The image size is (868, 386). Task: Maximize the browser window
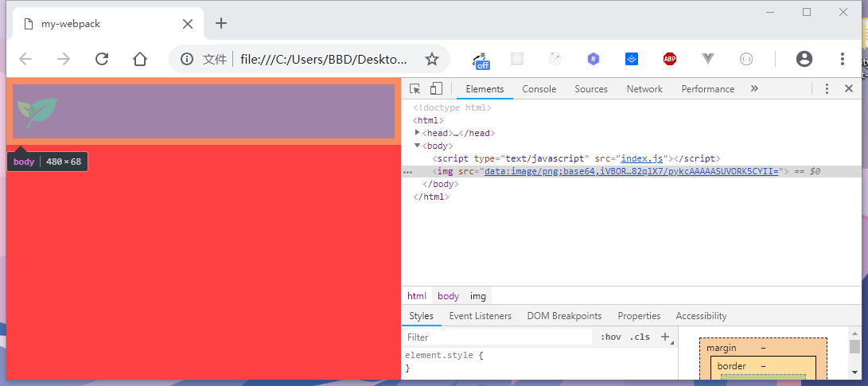click(x=807, y=12)
